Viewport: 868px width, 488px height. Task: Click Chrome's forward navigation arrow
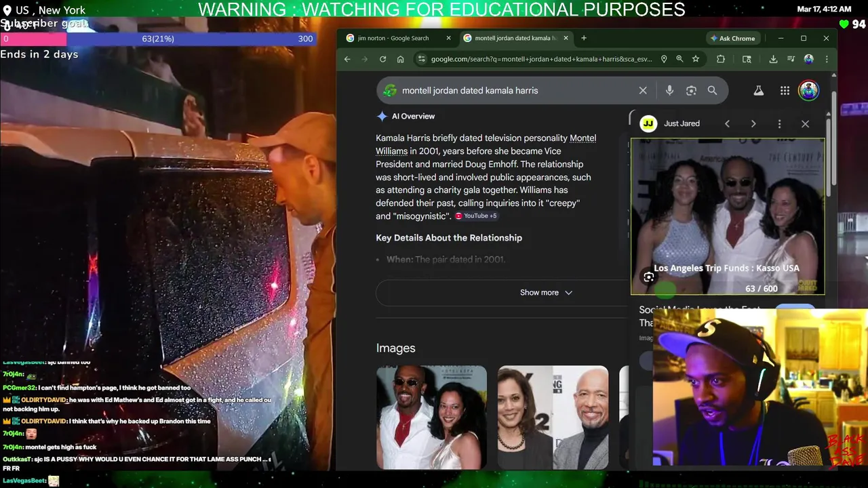coord(365,59)
